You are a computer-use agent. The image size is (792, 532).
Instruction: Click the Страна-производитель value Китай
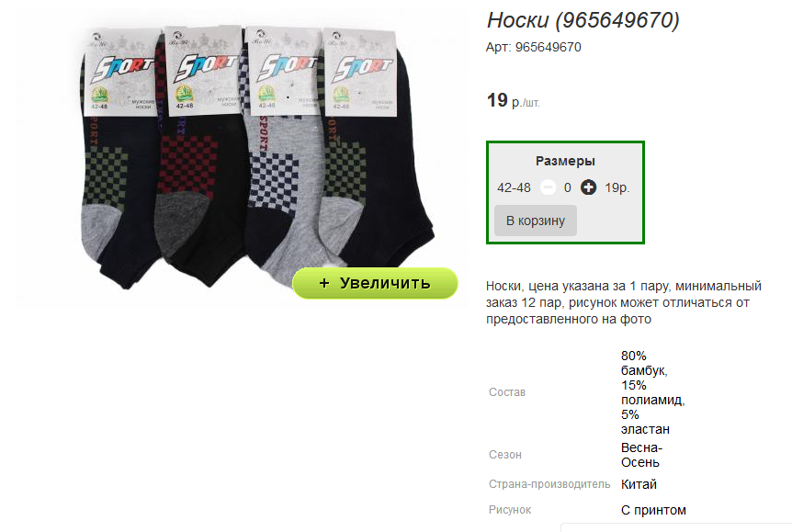(x=639, y=484)
